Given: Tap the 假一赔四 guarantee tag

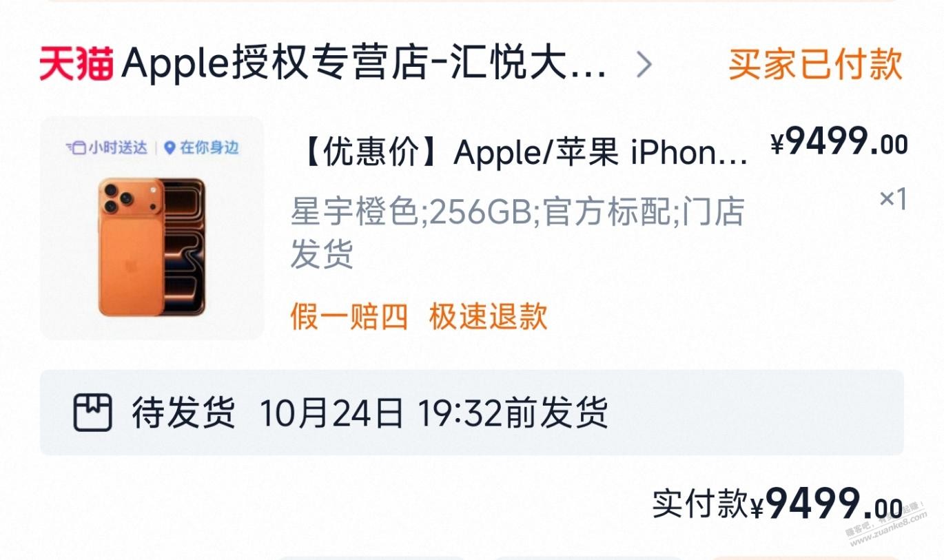Looking at the screenshot, I should click(x=349, y=317).
